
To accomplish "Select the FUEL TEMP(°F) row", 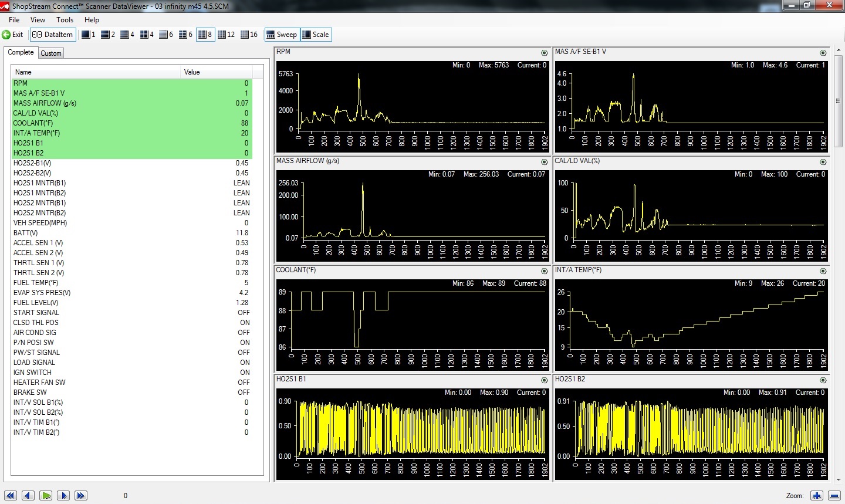I will (x=131, y=283).
